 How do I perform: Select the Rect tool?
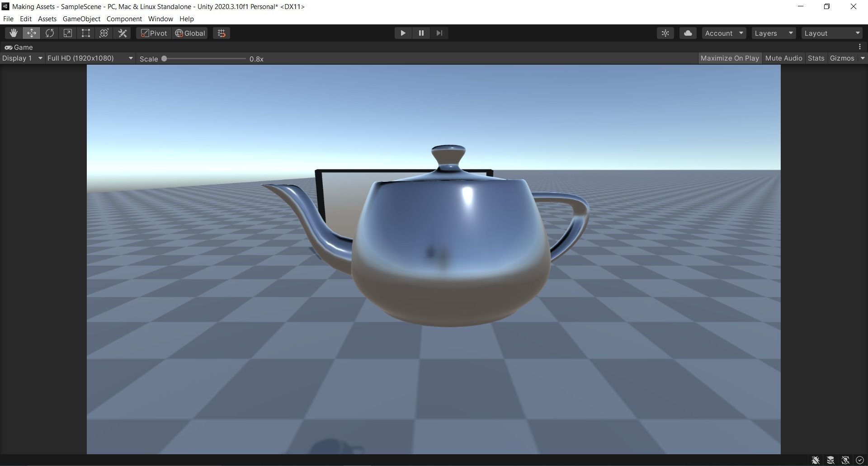(86, 33)
